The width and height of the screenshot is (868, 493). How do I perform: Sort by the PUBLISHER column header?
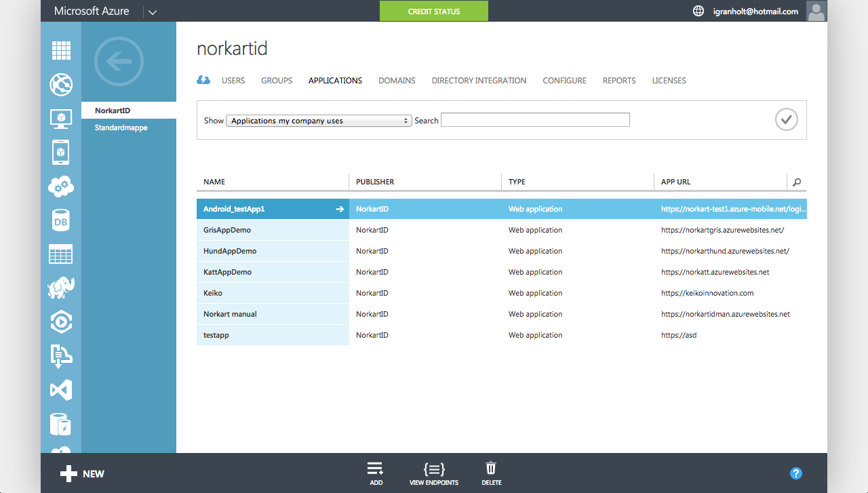[425, 182]
